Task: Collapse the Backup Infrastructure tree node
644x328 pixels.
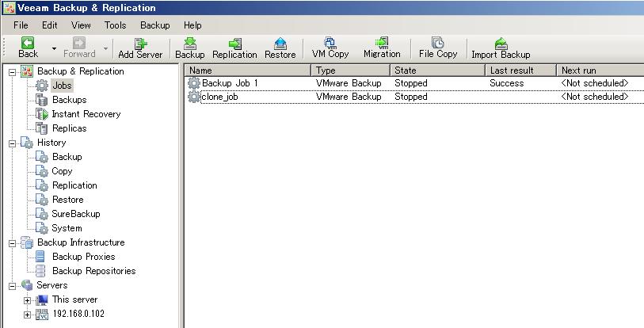Action: coord(13,243)
